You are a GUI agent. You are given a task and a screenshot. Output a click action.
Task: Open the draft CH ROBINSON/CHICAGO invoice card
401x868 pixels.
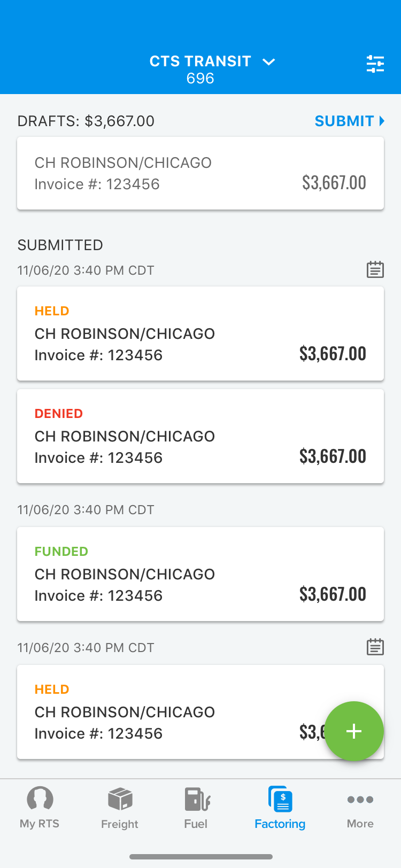point(200,173)
